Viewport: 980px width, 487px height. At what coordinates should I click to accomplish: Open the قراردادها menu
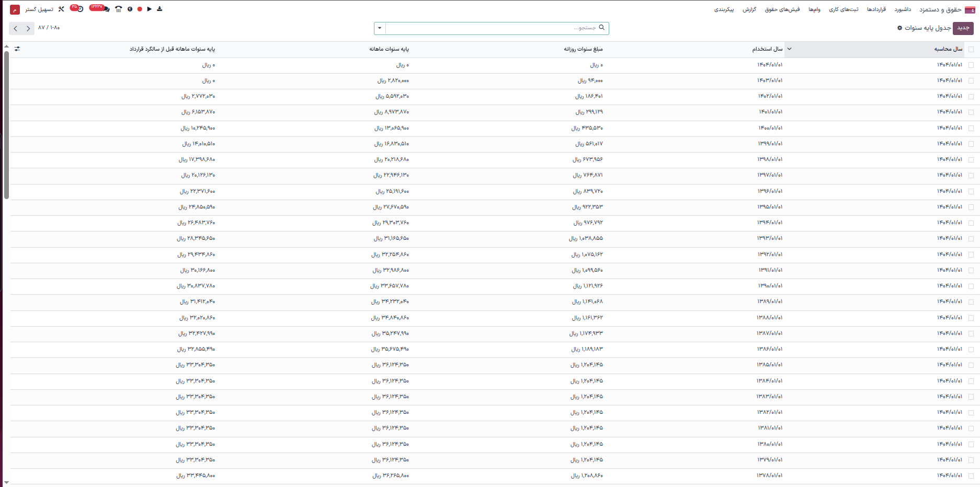click(876, 9)
